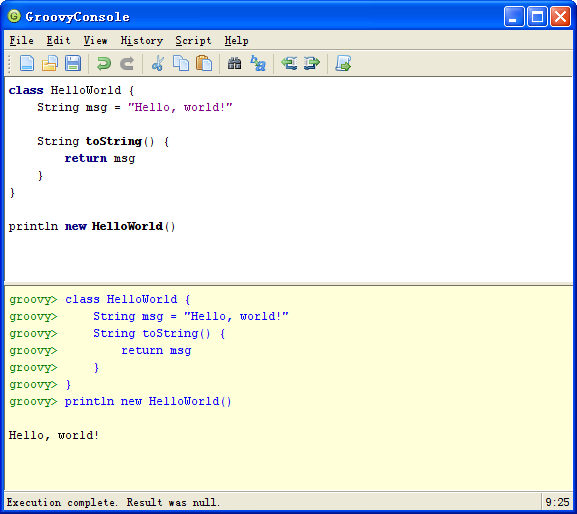
Task: Open the Help menu
Action: 236,40
